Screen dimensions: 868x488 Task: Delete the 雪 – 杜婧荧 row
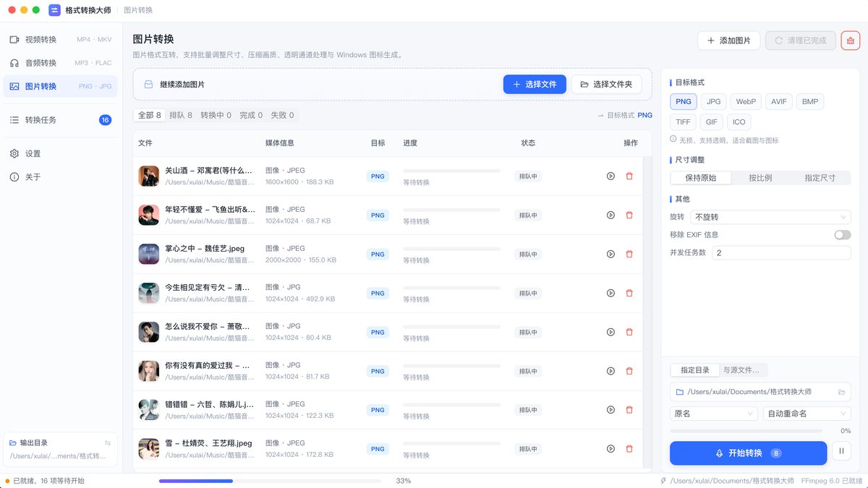pyautogui.click(x=629, y=449)
